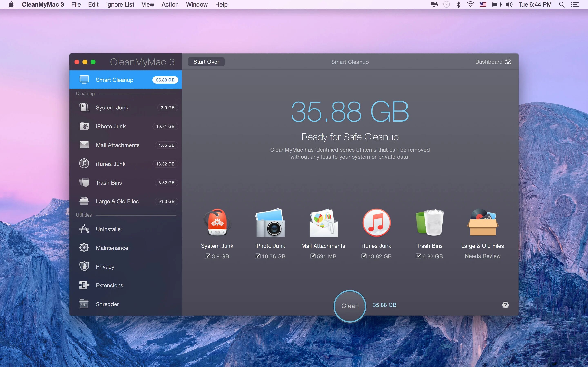Click the iTunes Junk music note icon
The width and height of the screenshot is (588, 367).
coord(376,223)
